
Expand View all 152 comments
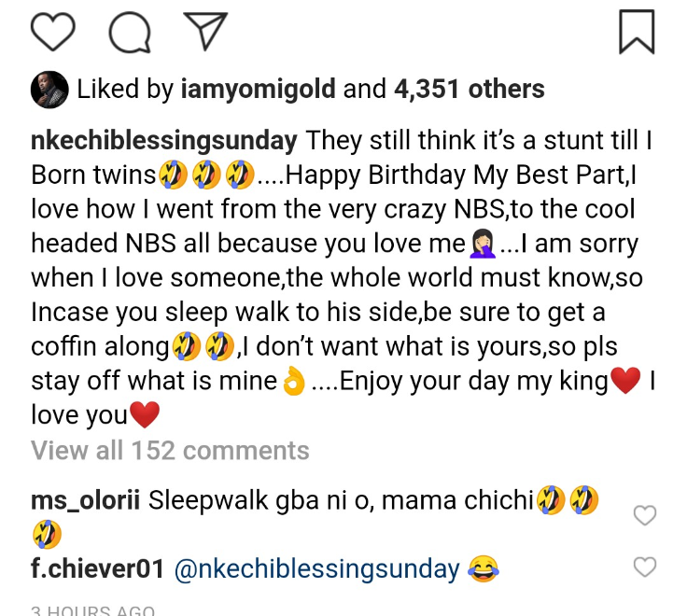[170, 451]
